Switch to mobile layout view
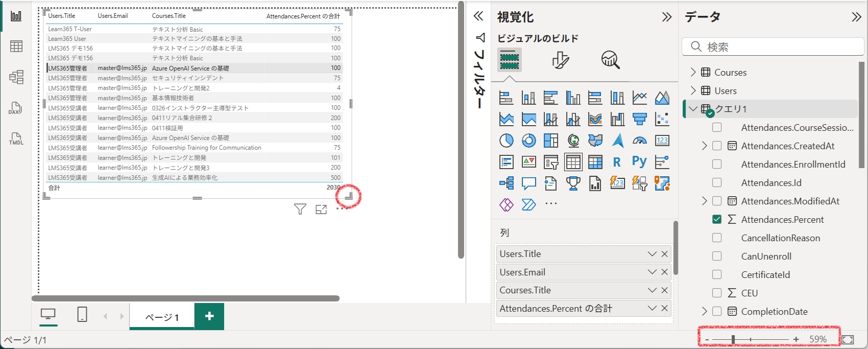 pos(82,315)
